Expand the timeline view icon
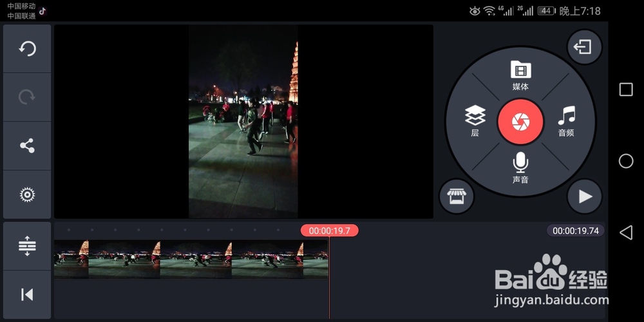This screenshot has width=644, height=322. coord(27,246)
